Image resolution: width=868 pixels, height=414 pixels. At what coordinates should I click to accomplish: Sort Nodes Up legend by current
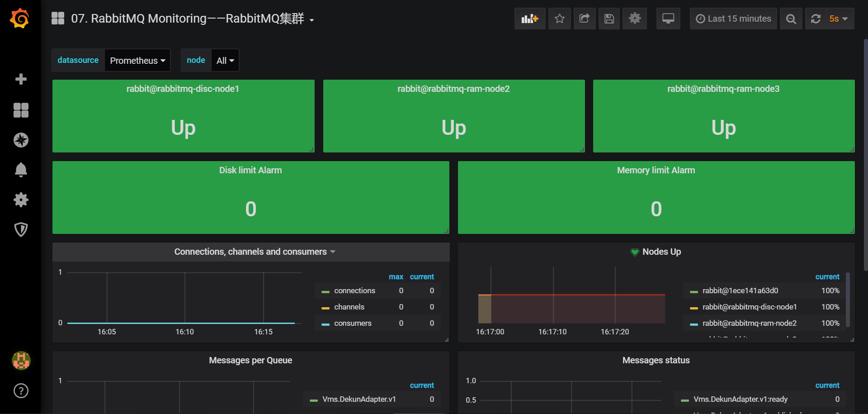pyautogui.click(x=827, y=277)
